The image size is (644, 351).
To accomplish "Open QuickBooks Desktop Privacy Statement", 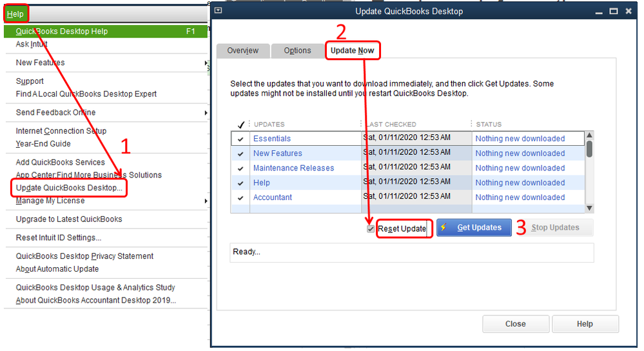I will 84,256.
